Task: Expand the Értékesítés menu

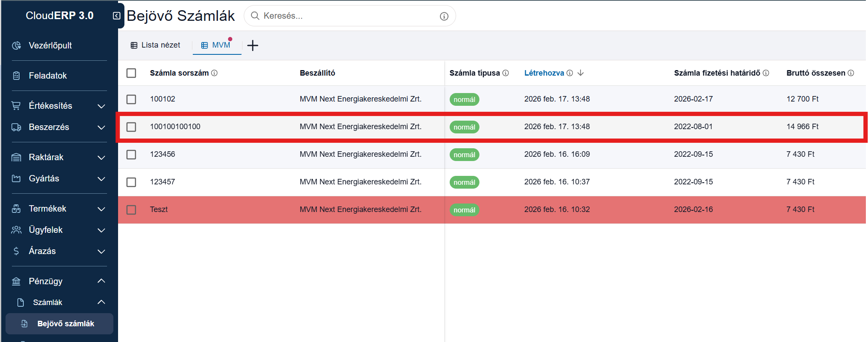Action: [x=101, y=106]
